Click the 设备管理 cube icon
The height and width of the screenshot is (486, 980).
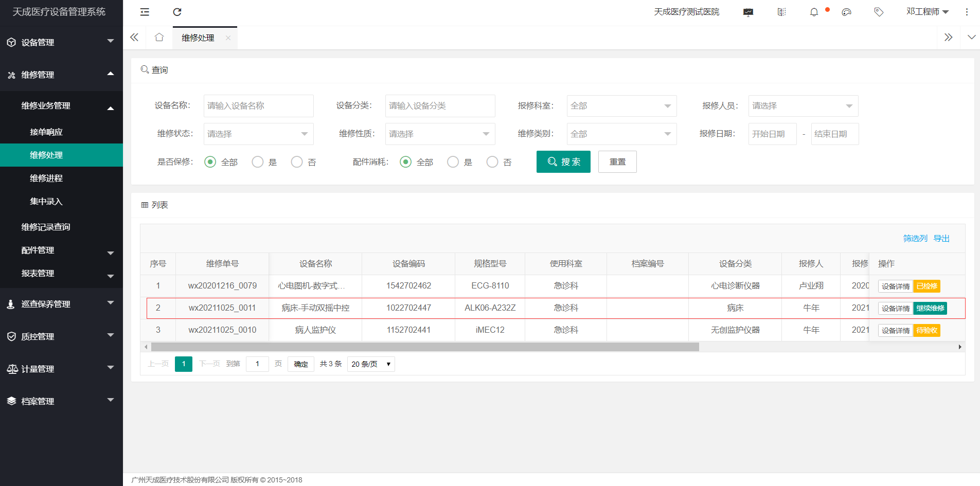click(x=11, y=42)
